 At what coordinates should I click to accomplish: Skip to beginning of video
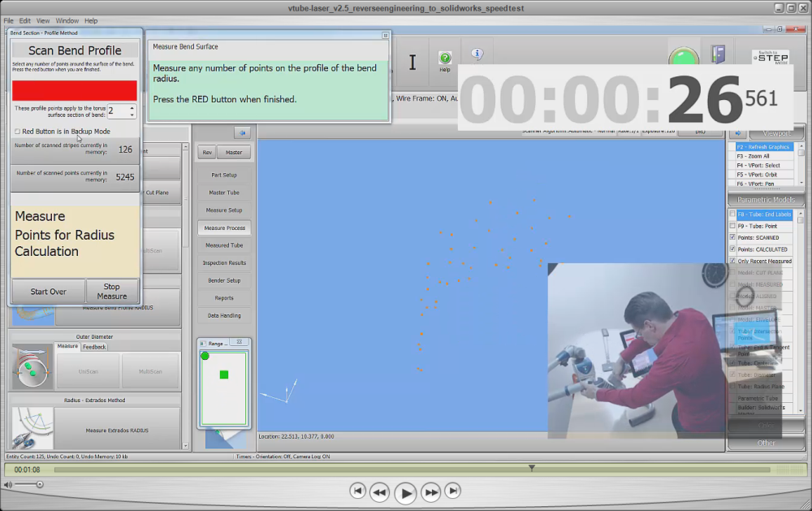357,491
